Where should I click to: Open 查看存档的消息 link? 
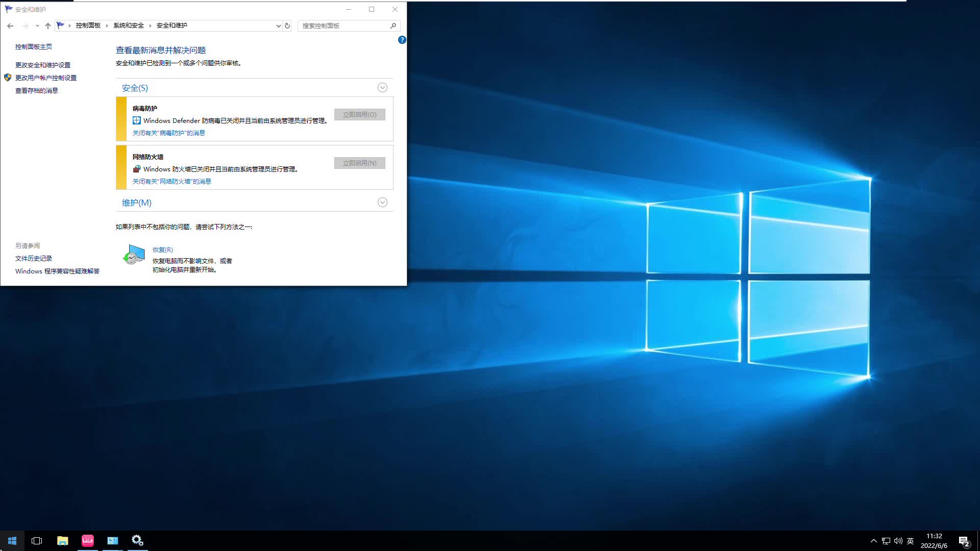click(37, 90)
